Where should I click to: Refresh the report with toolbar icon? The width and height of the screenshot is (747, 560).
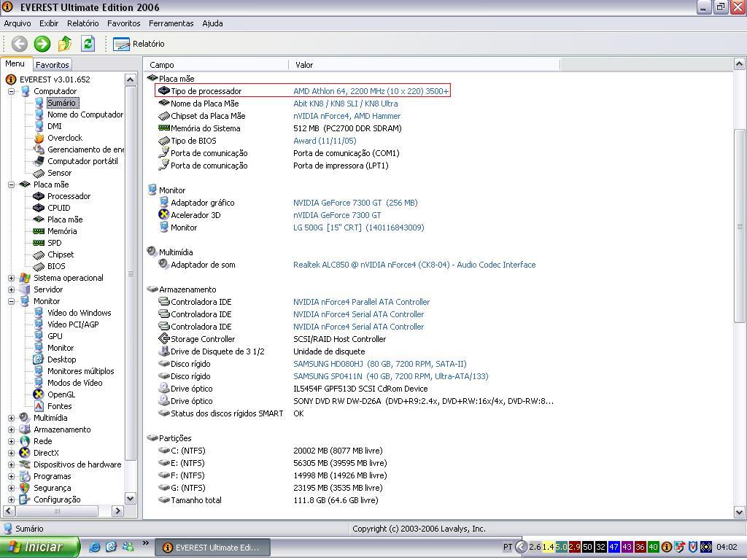tap(88, 44)
